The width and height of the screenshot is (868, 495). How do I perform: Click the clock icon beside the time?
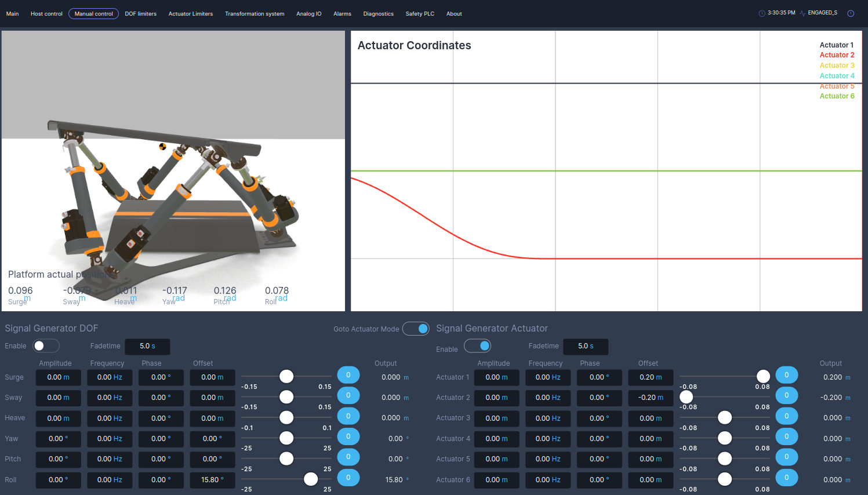pos(762,13)
